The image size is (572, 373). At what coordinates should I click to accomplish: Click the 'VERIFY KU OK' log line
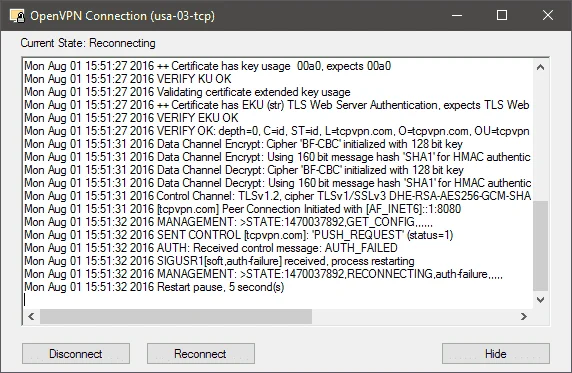point(128,79)
